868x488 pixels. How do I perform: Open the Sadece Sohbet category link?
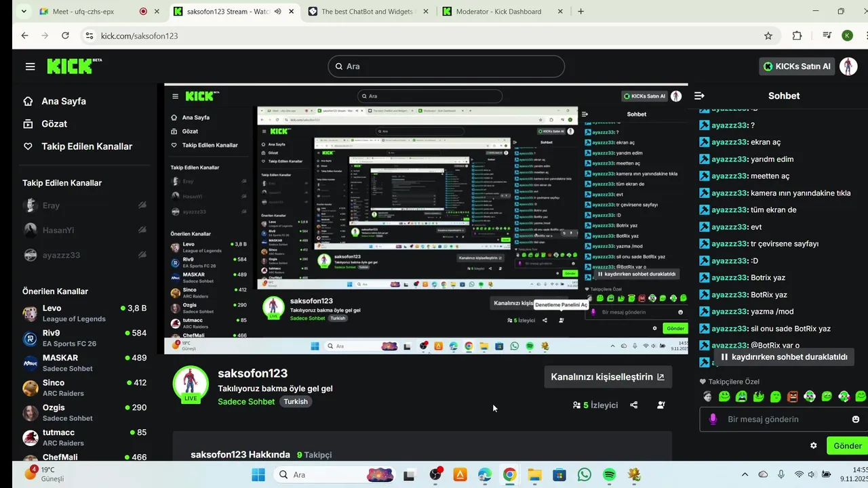246,401
